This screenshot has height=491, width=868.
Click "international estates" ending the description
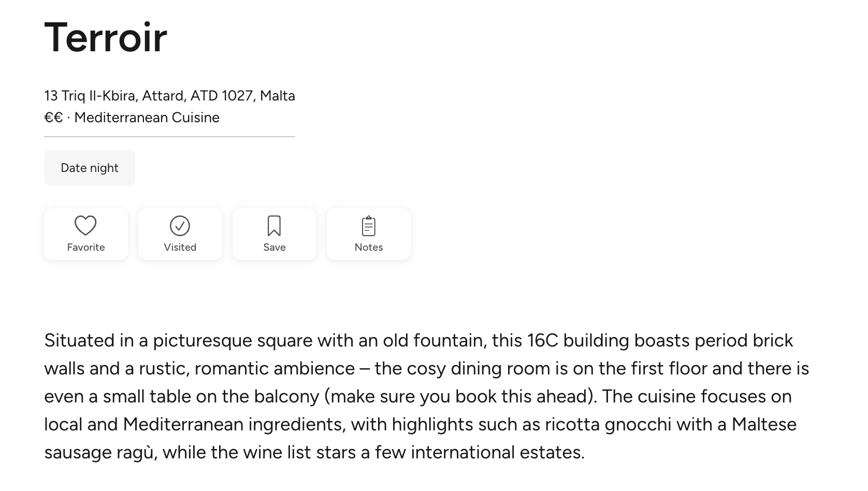pos(497,453)
